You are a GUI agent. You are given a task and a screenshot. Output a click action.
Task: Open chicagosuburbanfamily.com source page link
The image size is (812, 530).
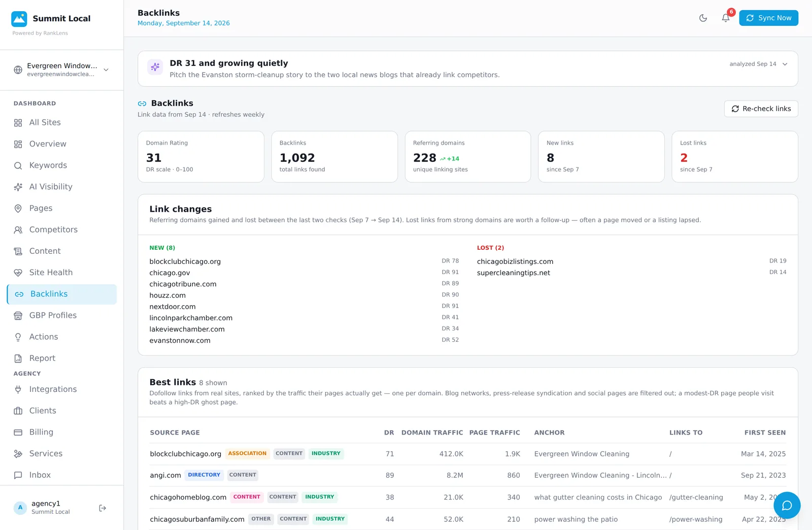(197, 519)
